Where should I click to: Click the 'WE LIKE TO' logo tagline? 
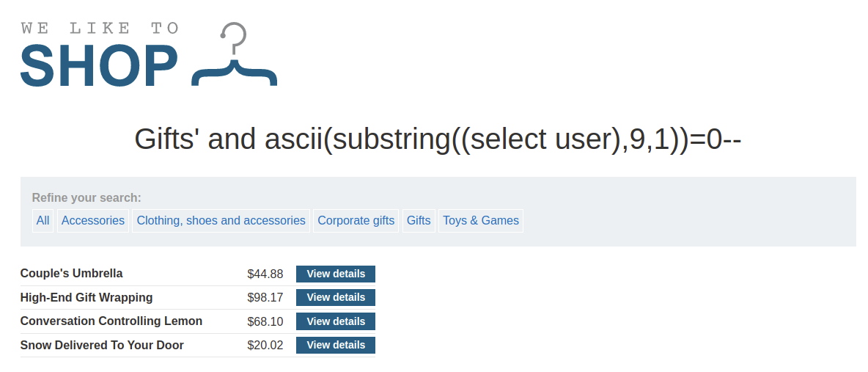click(x=100, y=29)
